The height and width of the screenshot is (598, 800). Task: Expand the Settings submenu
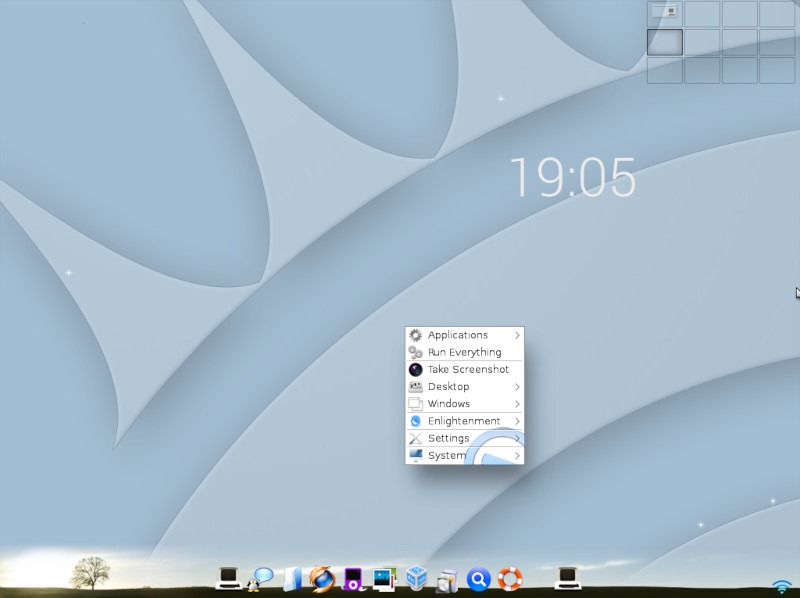click(x=448, y=438)
